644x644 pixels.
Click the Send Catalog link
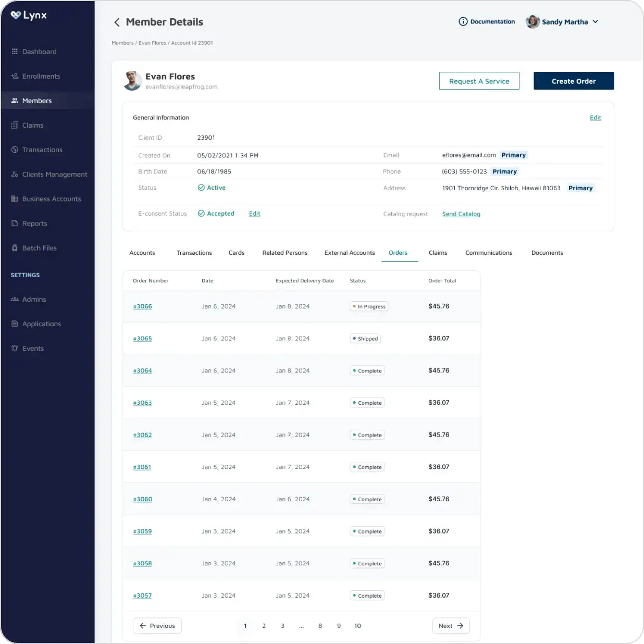[461, 214]
